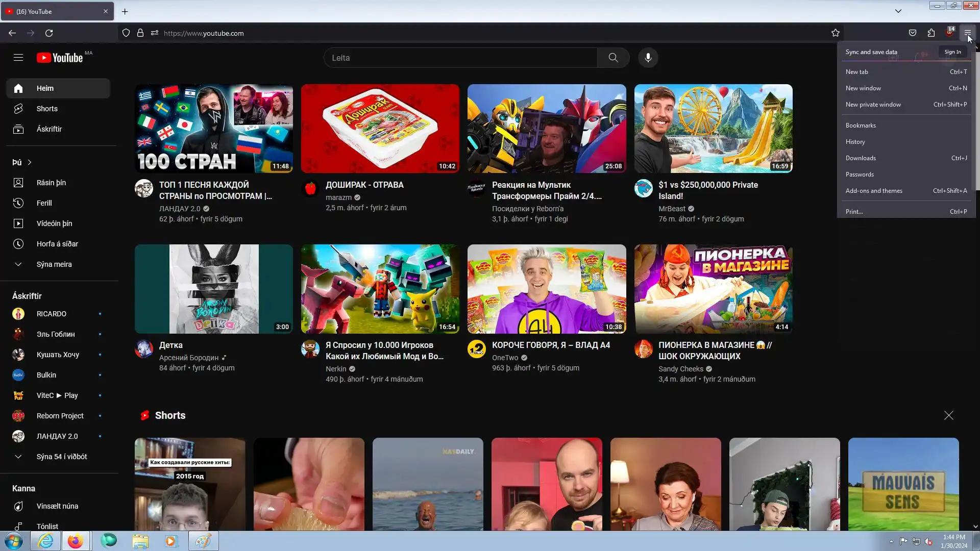Click the Sign In button
This screenshot has height=551, width=980.
[952, 52]
